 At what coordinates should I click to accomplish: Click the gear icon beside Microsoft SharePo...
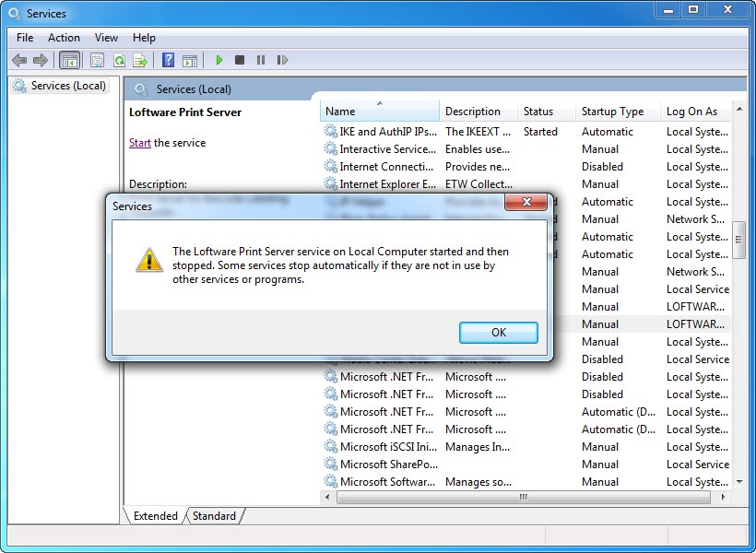[x=330, y=464]
